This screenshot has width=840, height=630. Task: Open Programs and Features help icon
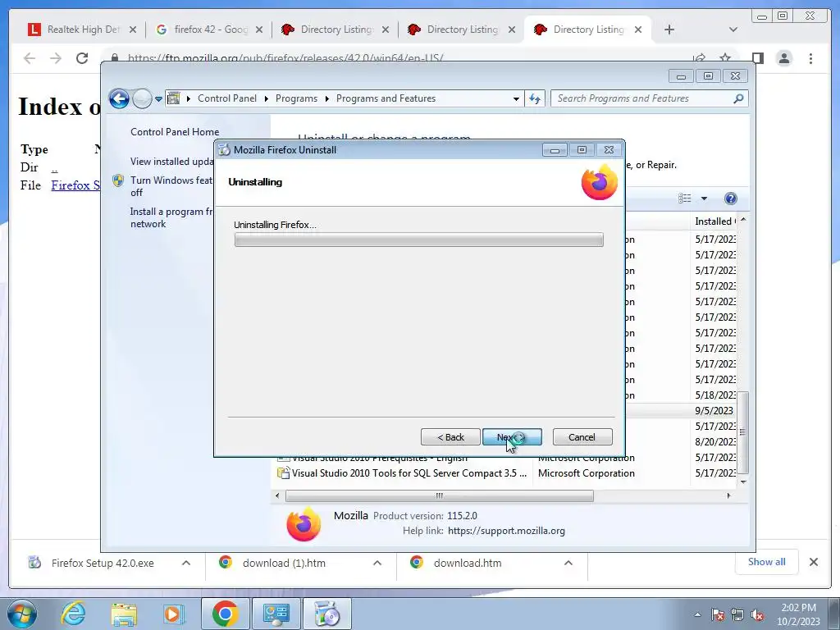(x=730, y=199)
